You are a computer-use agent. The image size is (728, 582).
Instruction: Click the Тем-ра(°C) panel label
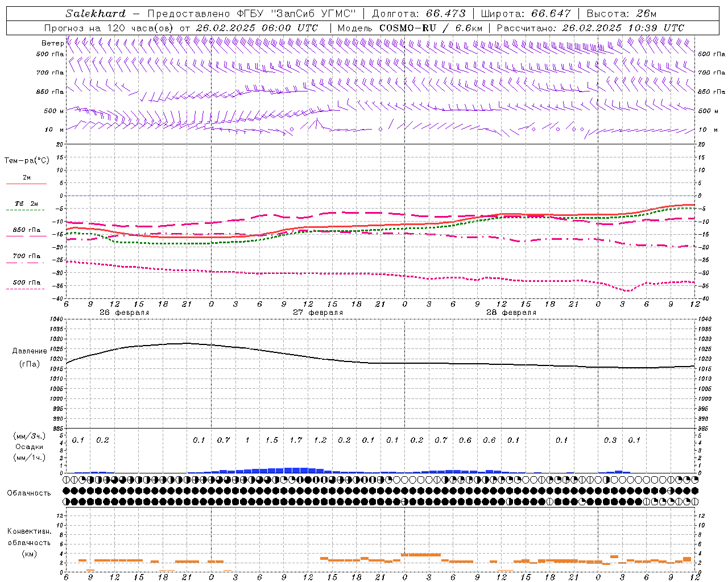(27, 161)
